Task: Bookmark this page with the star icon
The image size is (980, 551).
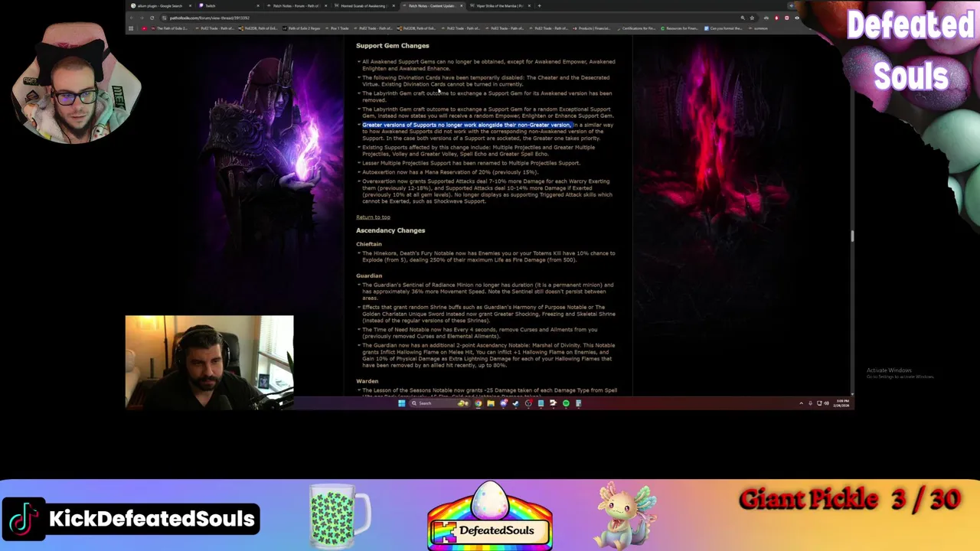Action: click(x=752, y=18)
